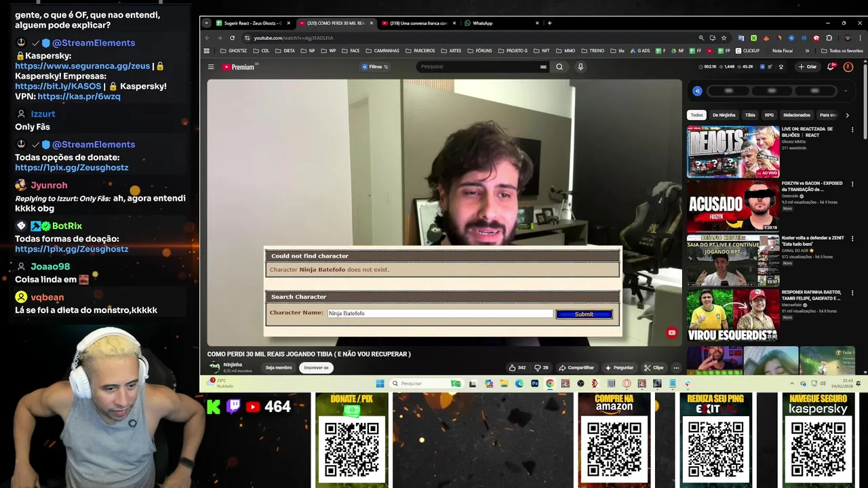The image size is (868, 488).
Task: Select the RPG filter chip
Action: (x=769, y=115)
